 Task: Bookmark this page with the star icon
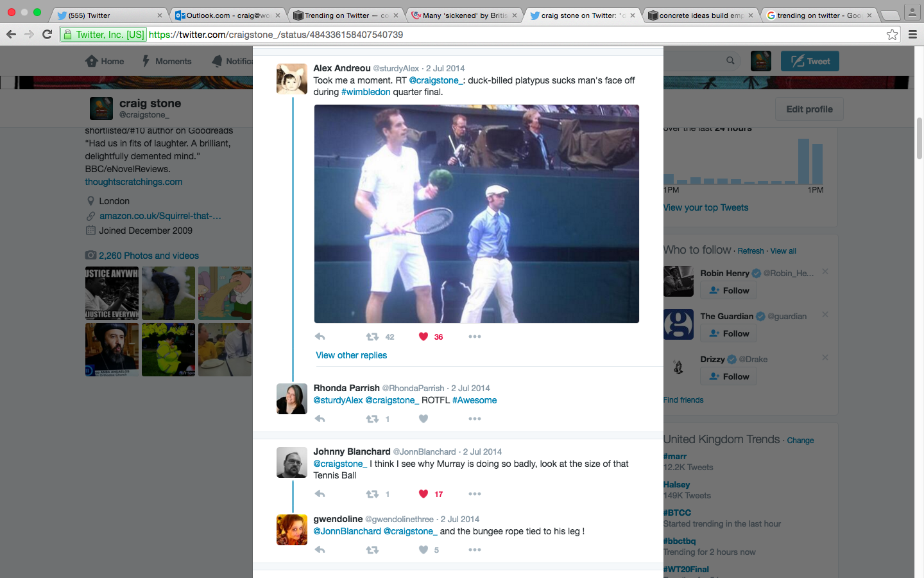pos(892,35)
